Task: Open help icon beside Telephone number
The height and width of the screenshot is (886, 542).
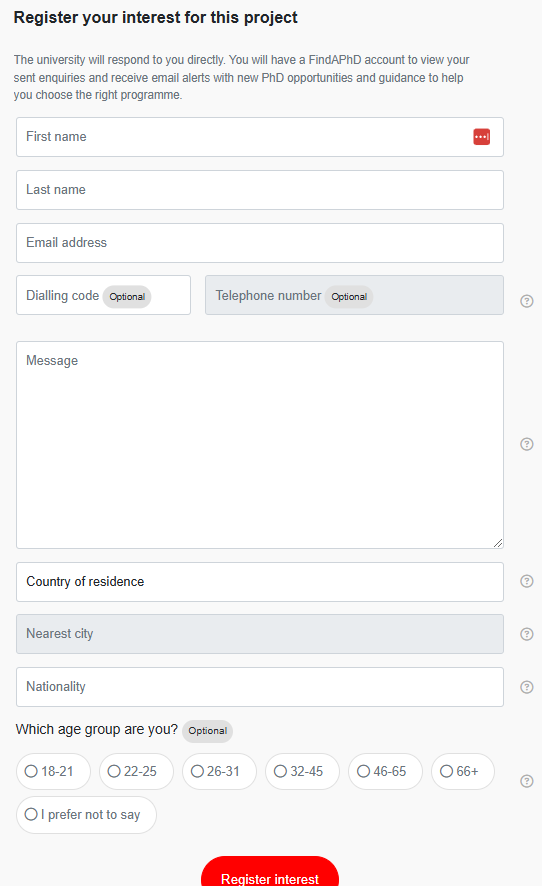Action: pos(527,301)
